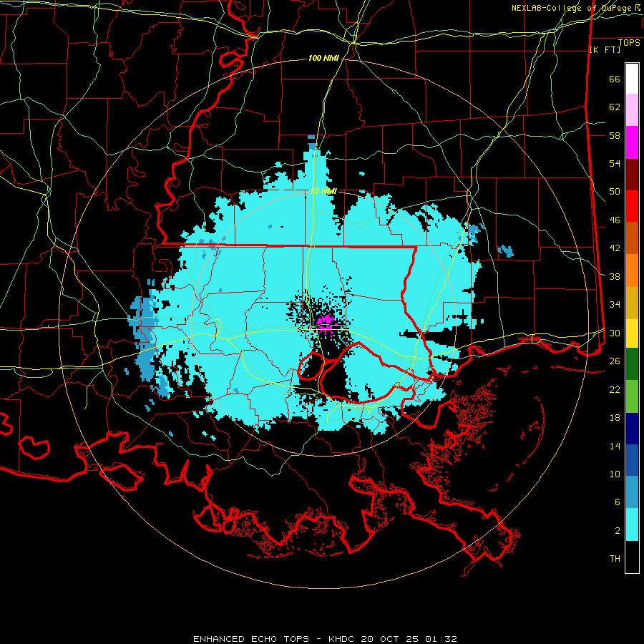Click the legend value '30'
644x644 pixels.
[x=615, y=333]
